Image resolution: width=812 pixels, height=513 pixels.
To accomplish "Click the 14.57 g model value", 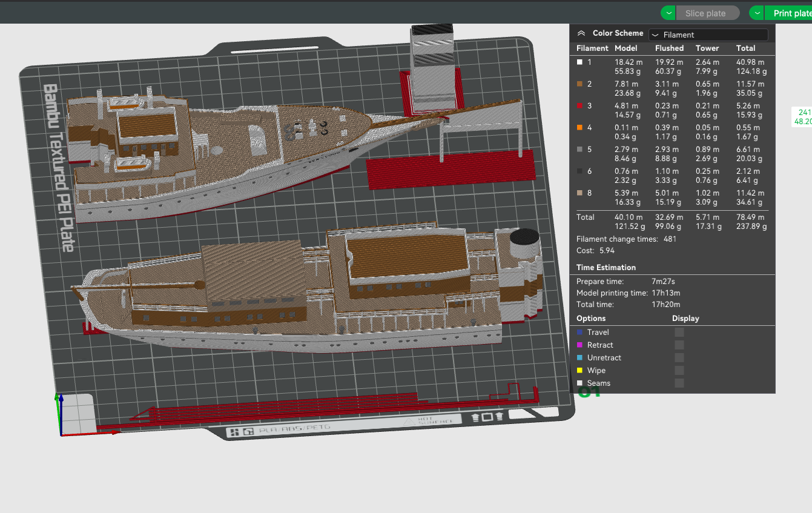I will 627,115.
